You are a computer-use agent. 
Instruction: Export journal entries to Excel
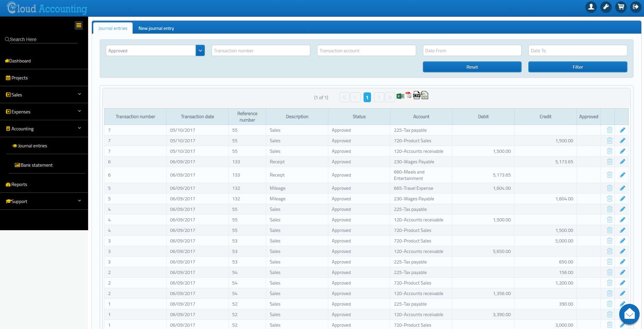(400, 96)
